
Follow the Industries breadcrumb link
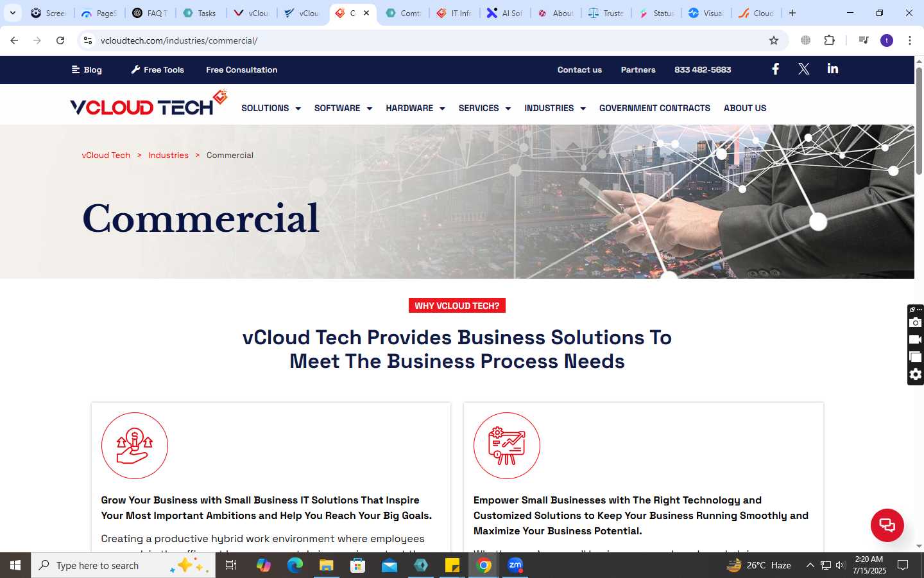pos(168,155)
